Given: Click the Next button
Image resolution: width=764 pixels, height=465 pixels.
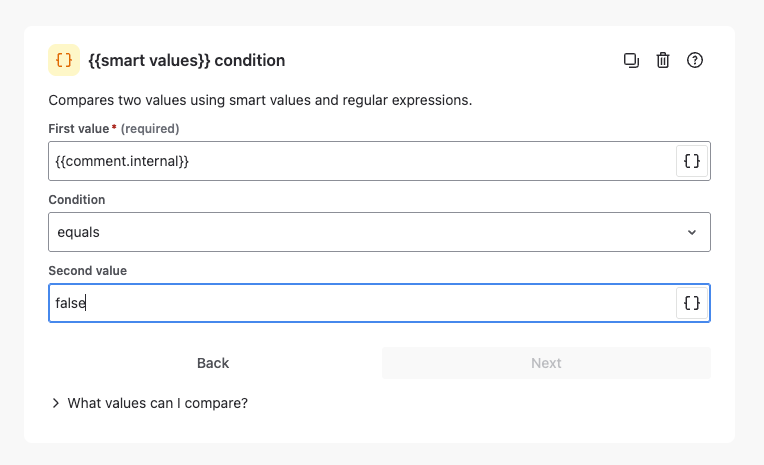Looking at the screenshot, I should (x=546, y=363).
